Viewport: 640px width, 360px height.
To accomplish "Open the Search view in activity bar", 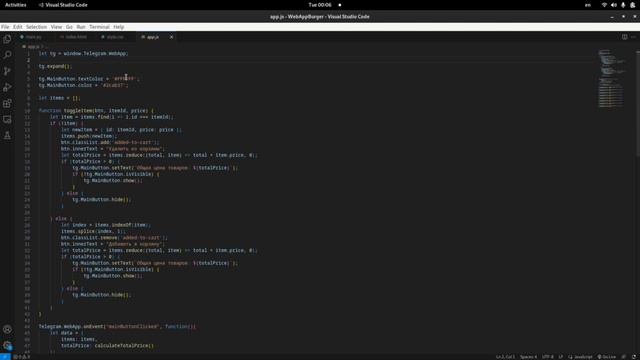I will point(7,55).
